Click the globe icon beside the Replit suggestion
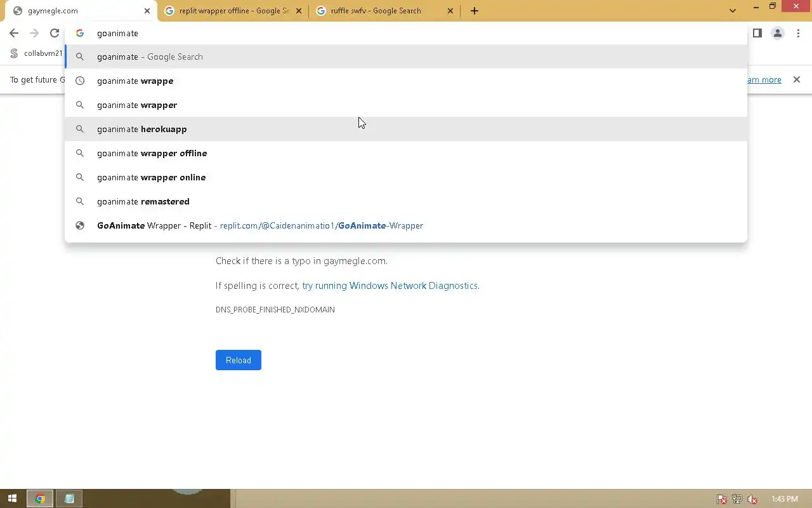 pyautogui.click(x=80, y=225)
